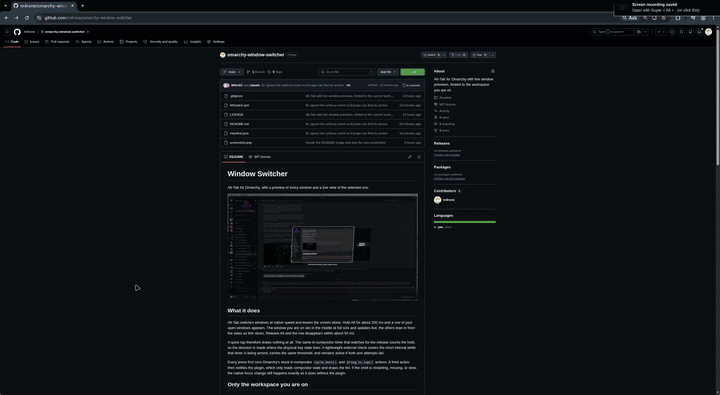Screen dimensions: 720x395
Task: Open the hamburger navigation menu
Action: coord(7,32)
